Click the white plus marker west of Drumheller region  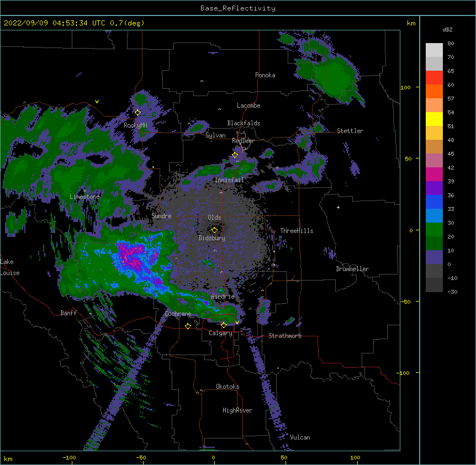pos(338,207)
